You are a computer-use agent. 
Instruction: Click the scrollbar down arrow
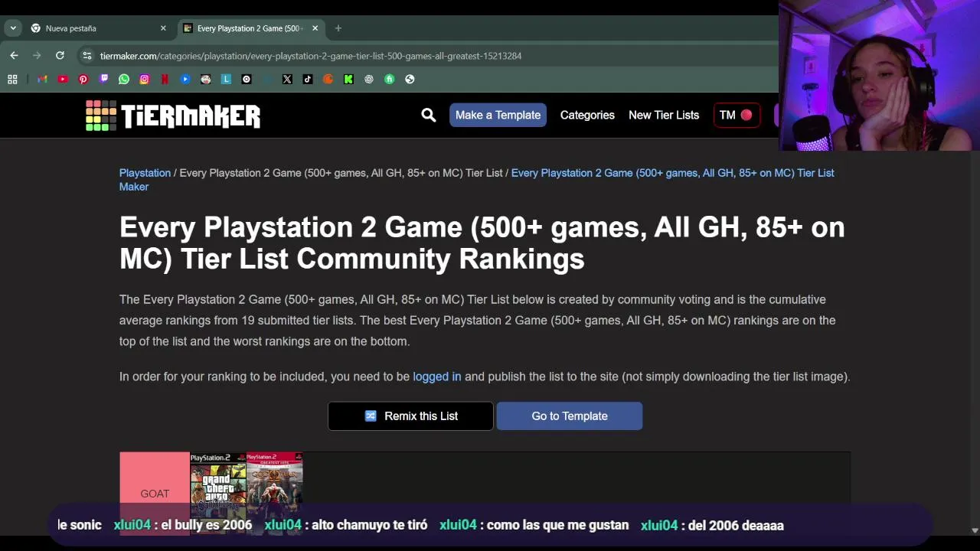(x=974, y=530)
